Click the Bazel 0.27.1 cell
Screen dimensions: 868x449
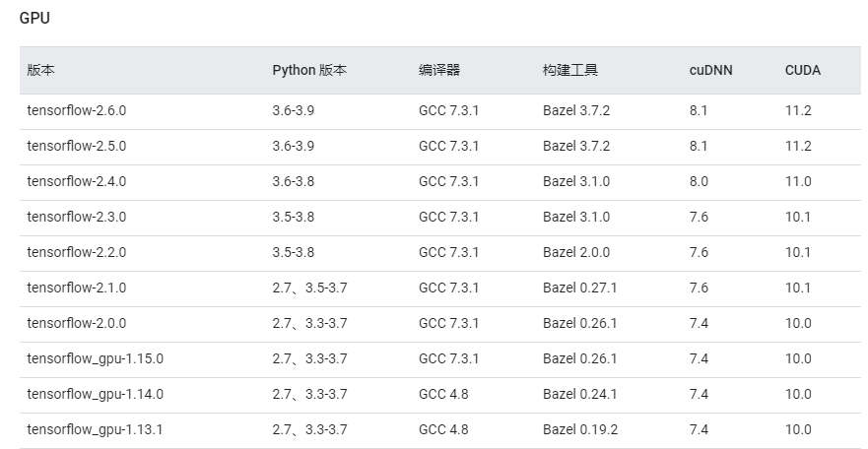tap(580, 288)
